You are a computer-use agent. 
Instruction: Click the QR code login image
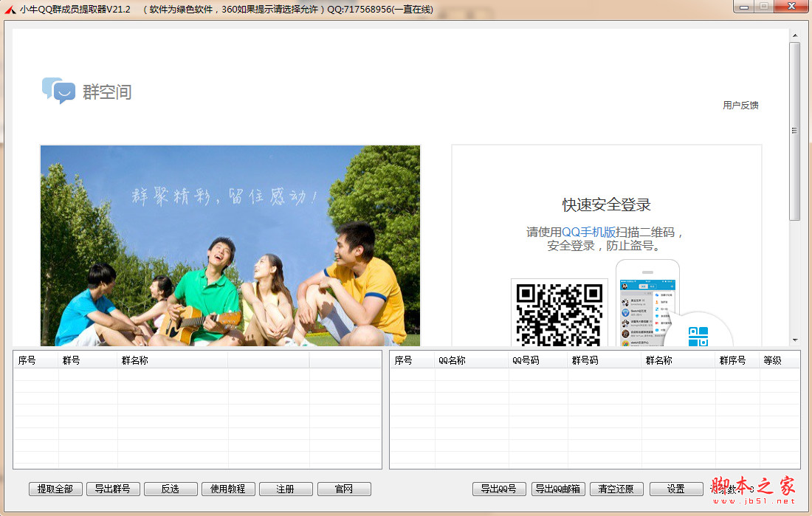(x=559, y=313)
